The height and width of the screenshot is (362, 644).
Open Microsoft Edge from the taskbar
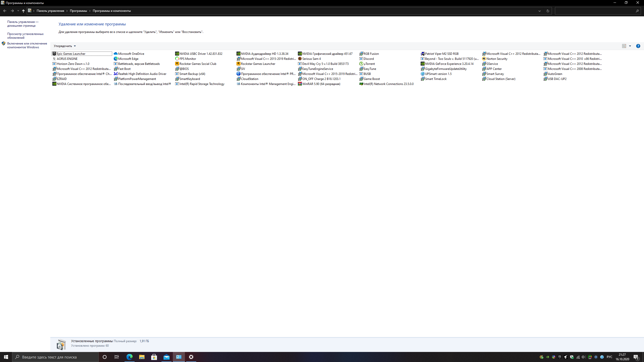click(129, 357)
